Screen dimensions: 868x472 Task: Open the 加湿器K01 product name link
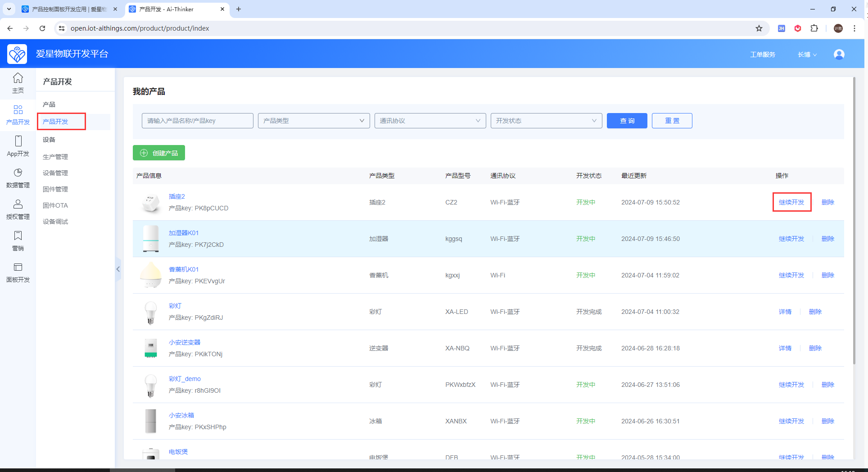[x=184, y=233]
